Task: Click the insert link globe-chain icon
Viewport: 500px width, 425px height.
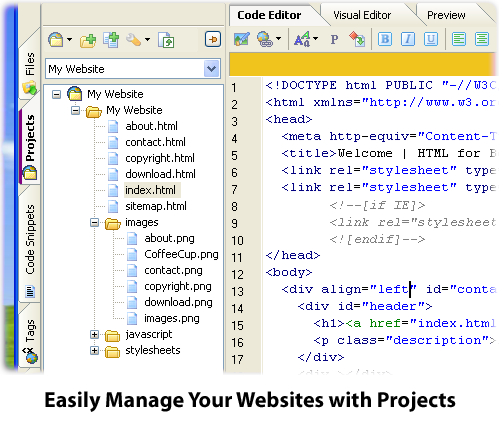Action: coord(265,39)
